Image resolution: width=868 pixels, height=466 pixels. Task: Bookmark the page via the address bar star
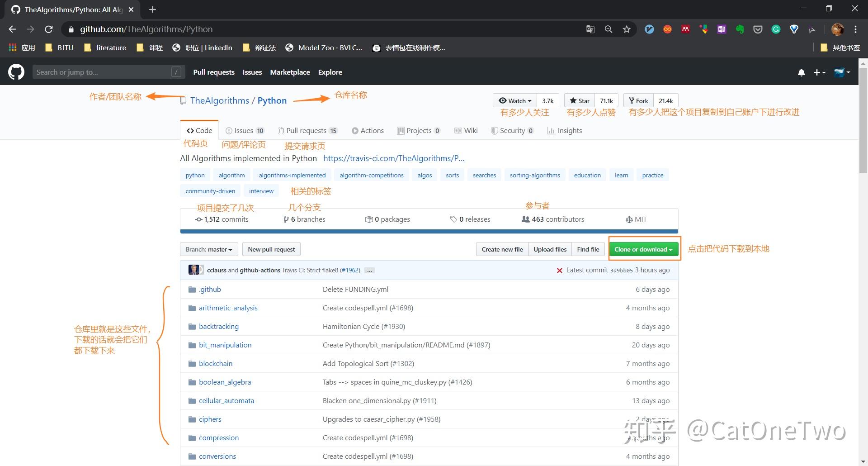click(x=626, y=29)
